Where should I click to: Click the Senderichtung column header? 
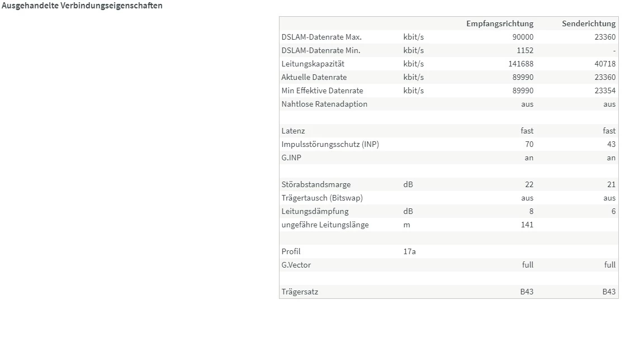pyautogui.click(x=588, y=23)
